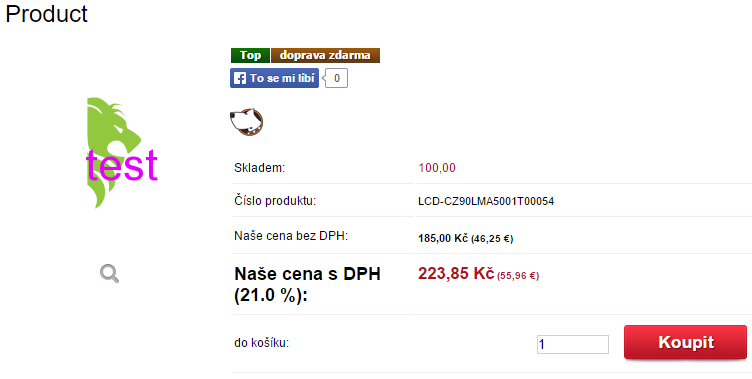
Task: Click the 185,00 Kč price without VAT
Action: click(443, 238)
